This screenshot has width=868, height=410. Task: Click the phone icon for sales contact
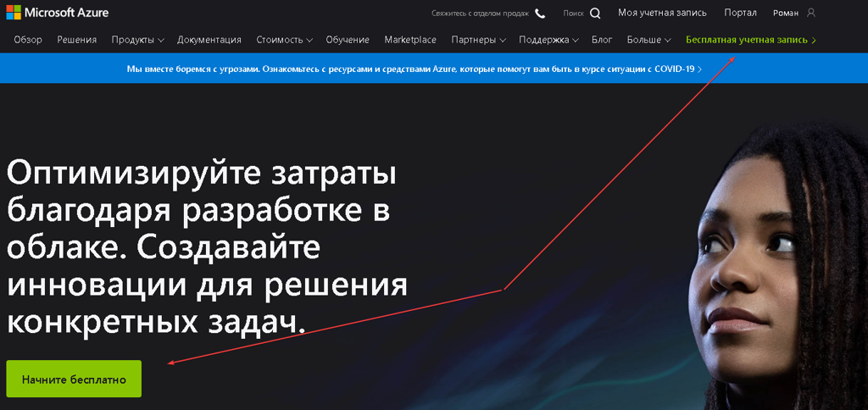540,14
